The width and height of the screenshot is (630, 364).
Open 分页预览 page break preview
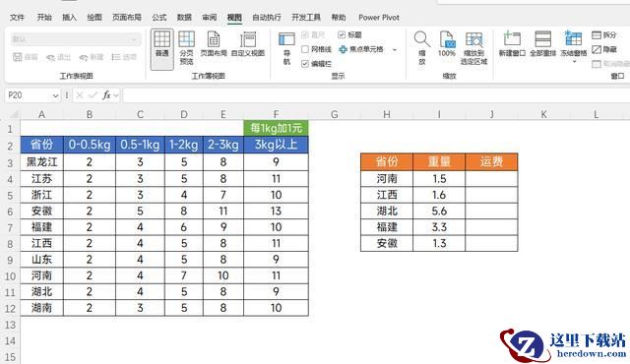(x=186, y=48)
